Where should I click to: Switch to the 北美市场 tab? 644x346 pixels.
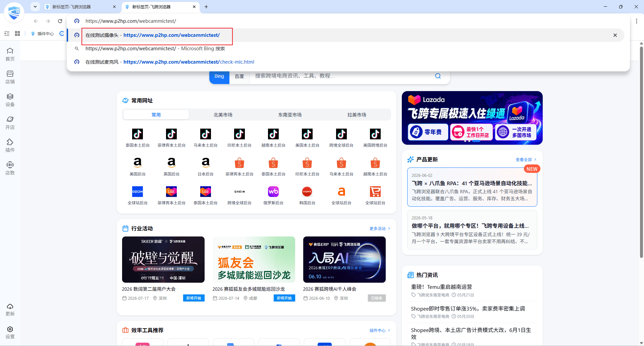coord(223,115)
